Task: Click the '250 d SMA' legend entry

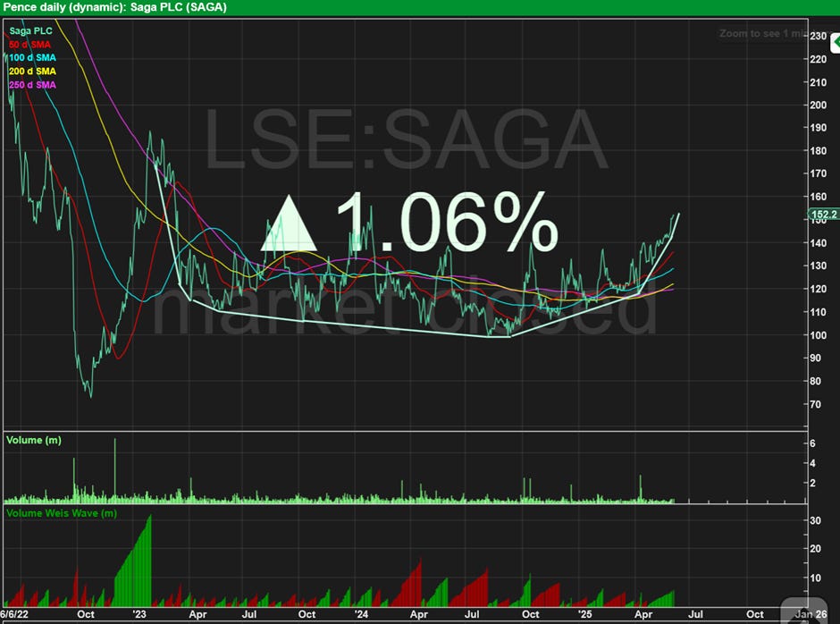Action: point(32,85)
